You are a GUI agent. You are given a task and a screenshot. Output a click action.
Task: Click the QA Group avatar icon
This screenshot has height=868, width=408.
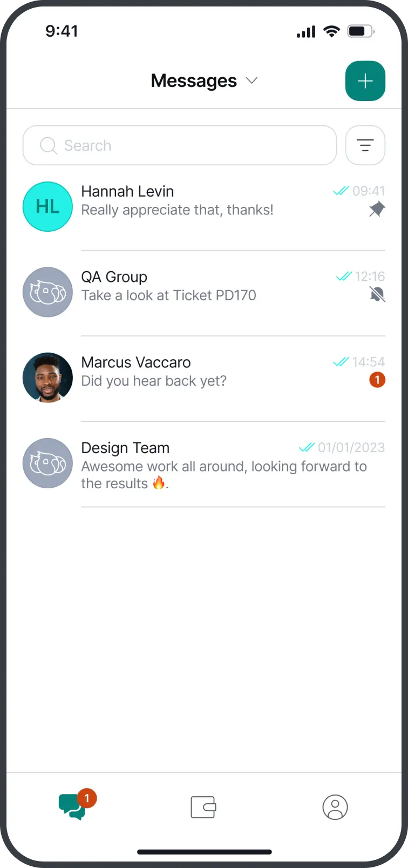[47, 292]
